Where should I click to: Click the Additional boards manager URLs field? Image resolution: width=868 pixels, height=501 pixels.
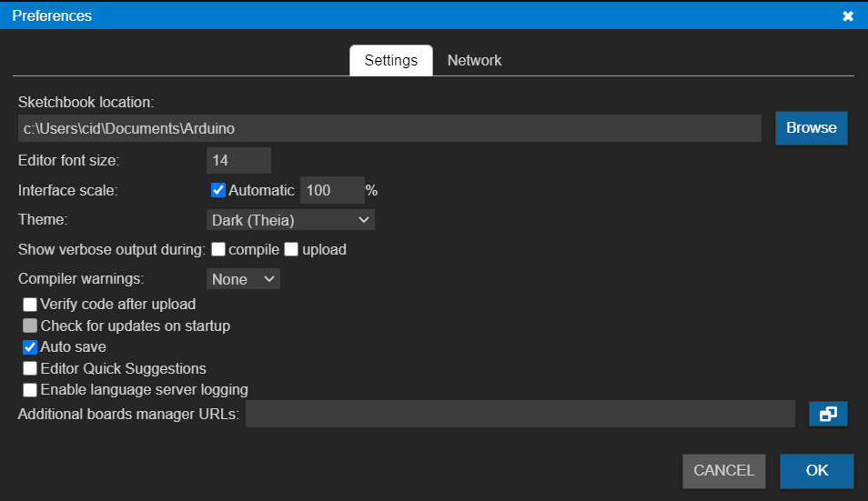520,414
